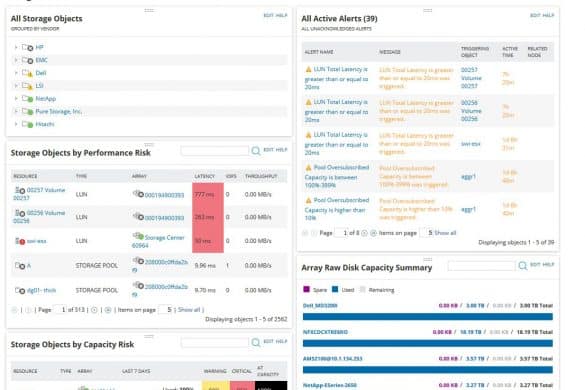585x390 pixels.
Task: Click Show all in Active Alerts pager
Action: click(x=445, y=233)
